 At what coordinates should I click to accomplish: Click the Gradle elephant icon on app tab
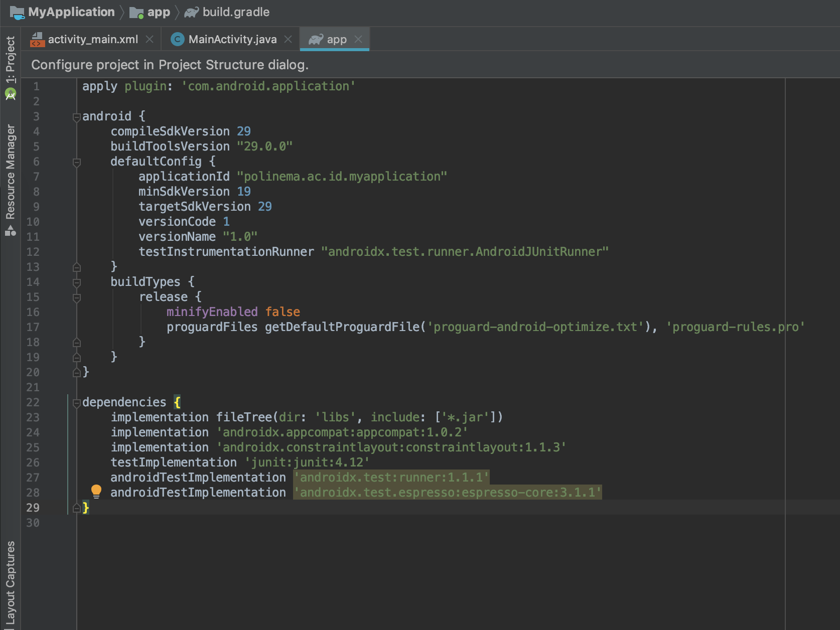click(316, 39)
